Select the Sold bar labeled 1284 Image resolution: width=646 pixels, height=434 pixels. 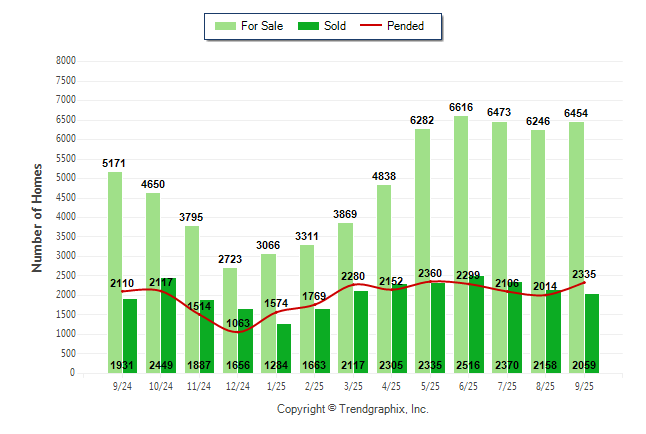click(285, 345)
